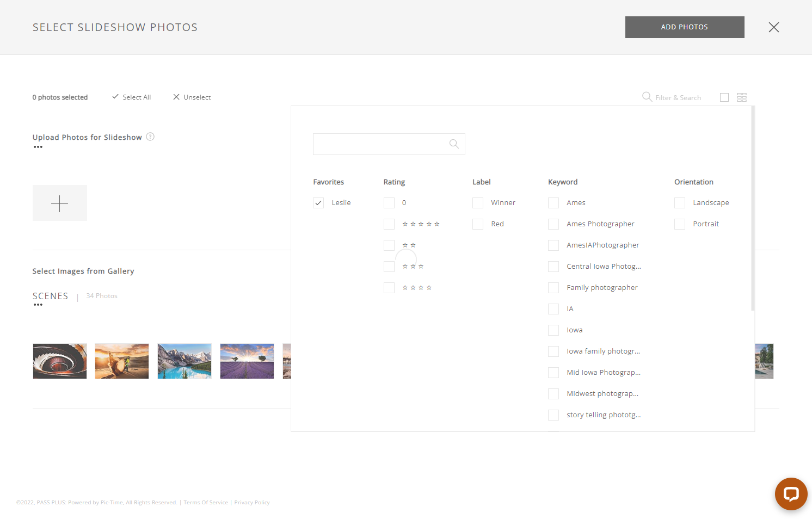
Task: Check the two-star rating checkbox
Action: (389, 245)
